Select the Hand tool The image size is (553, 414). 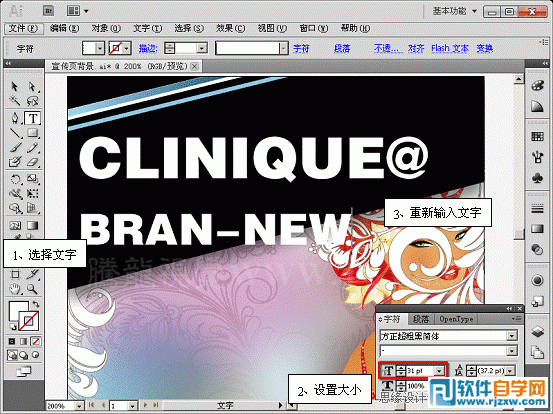(x=15, y=290)
